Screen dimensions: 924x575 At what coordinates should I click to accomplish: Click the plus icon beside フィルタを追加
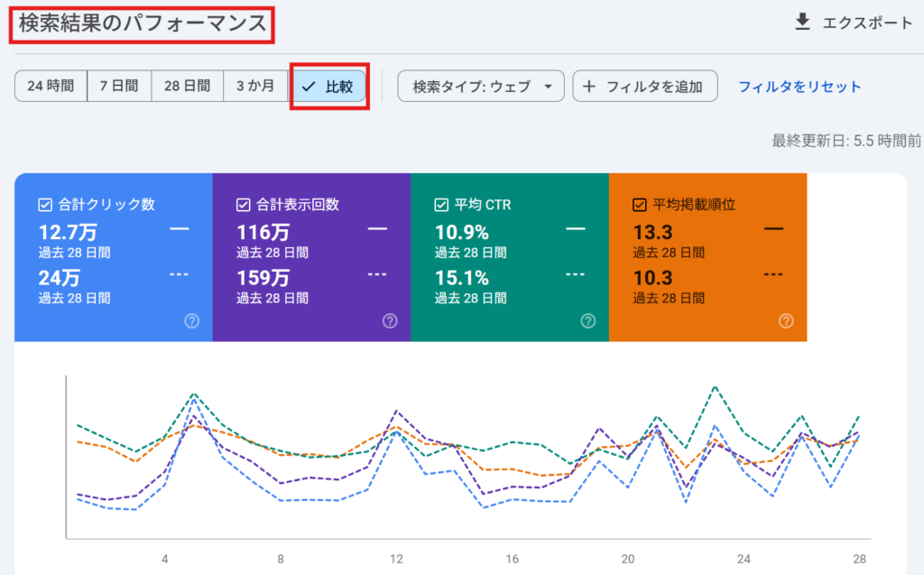(x=589, y=87)
